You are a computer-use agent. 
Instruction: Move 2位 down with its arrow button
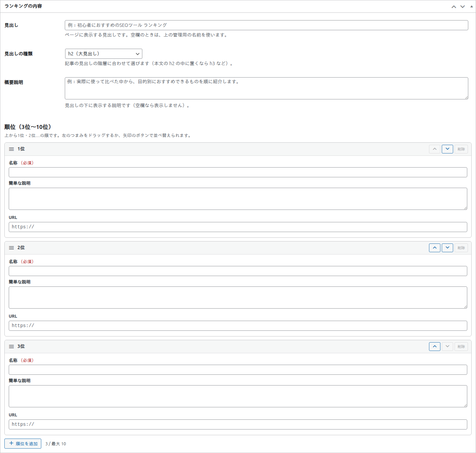pyautogui.click(x=447, y=248)
